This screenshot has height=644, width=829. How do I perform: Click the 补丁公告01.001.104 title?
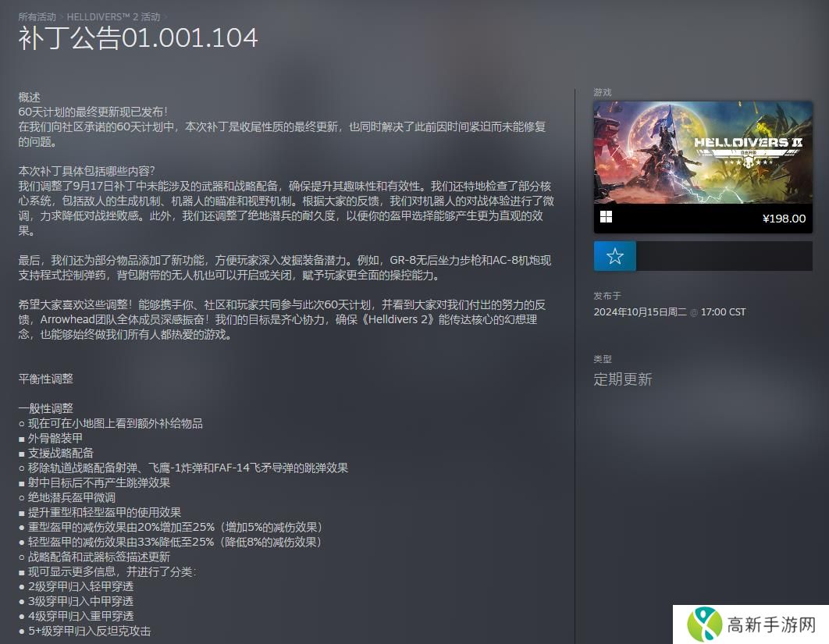(138, 38)
